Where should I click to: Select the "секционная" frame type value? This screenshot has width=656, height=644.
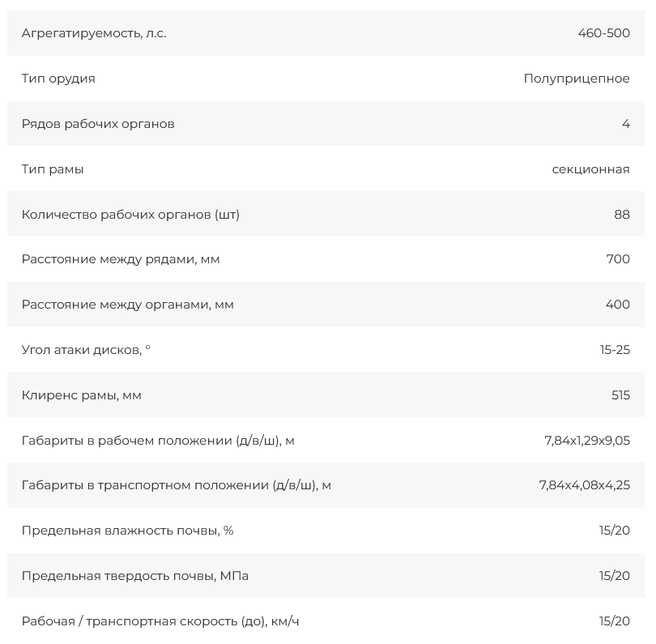pos(590,169)
